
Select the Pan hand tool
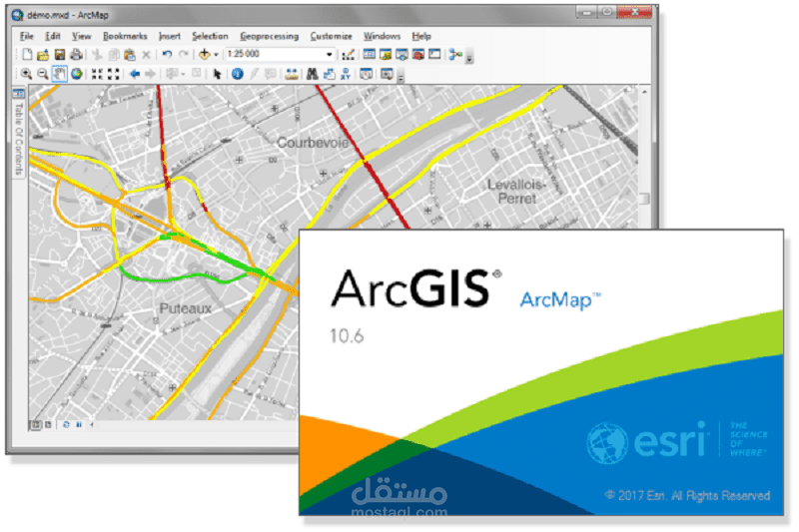pyautogui.click(x=59, y=74)
